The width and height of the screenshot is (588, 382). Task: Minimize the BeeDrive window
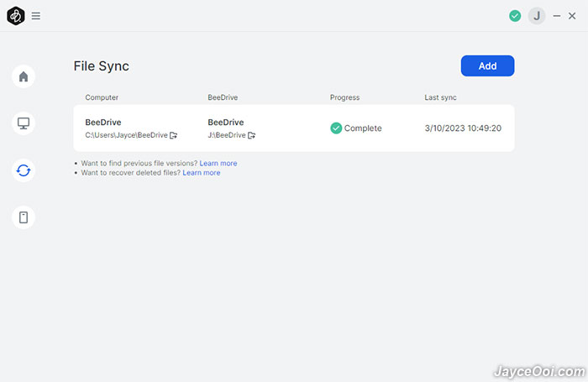tap(556, 16)
